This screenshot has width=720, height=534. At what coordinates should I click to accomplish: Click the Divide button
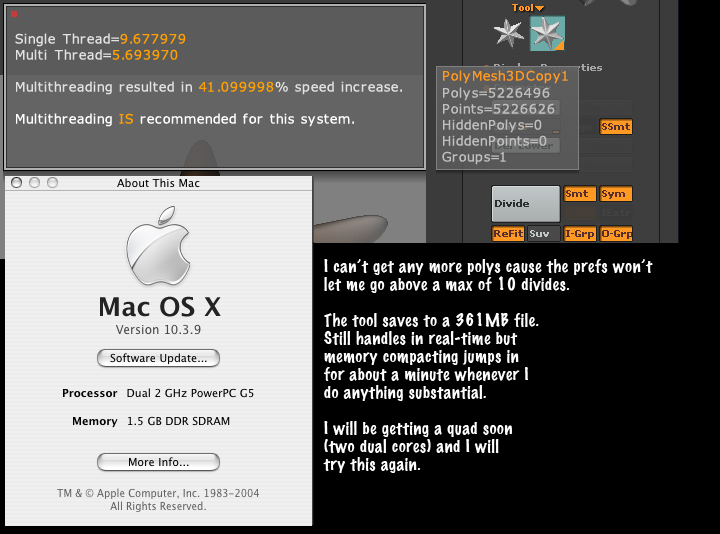click(x=526, y=203)
